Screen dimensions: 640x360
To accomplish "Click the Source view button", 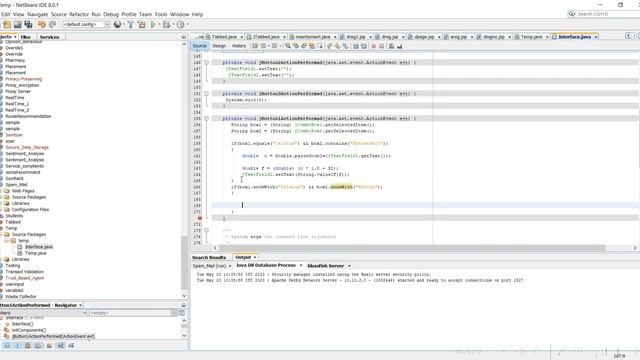I will [x=200, y=46].
